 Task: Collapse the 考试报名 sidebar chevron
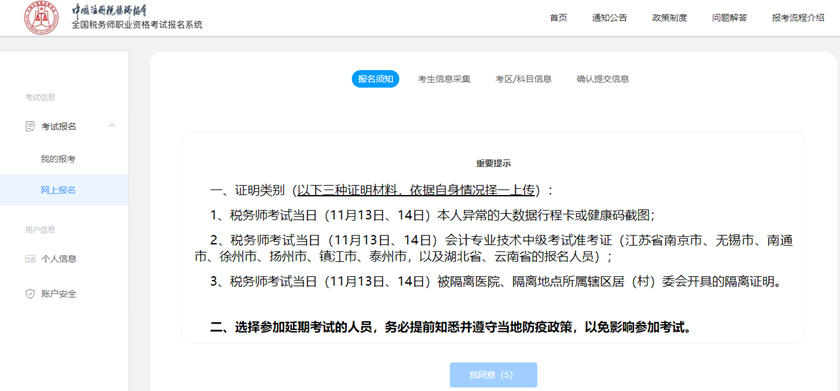pyautogui.click(x=111, y=126)
